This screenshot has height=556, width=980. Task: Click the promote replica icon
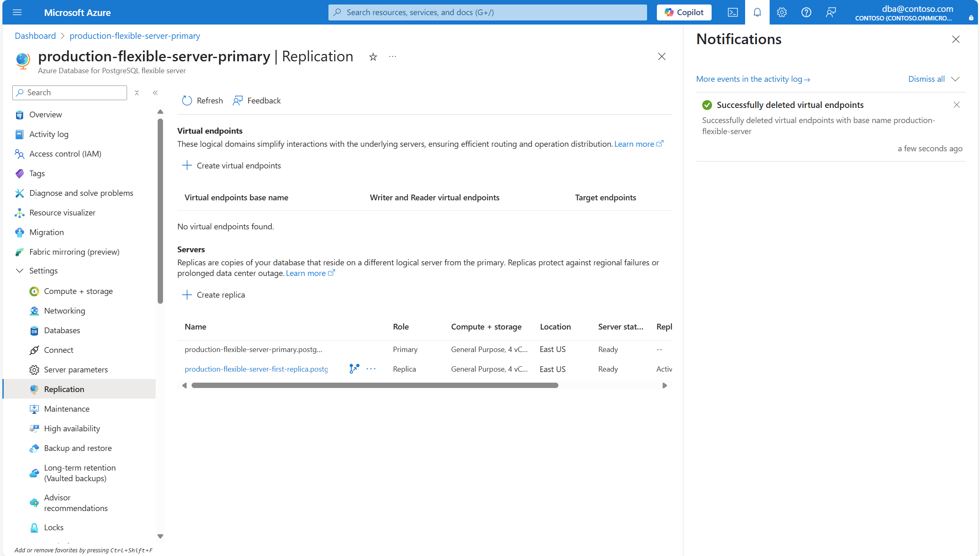[354, 369]
